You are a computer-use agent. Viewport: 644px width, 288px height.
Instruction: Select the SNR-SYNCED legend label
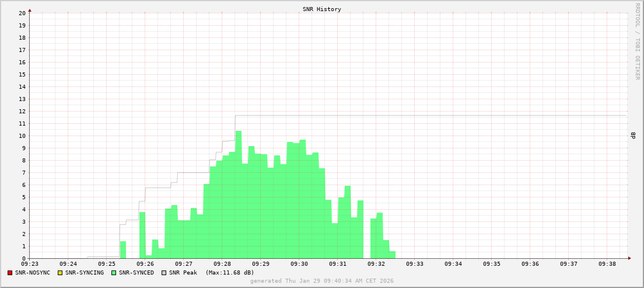136,273
